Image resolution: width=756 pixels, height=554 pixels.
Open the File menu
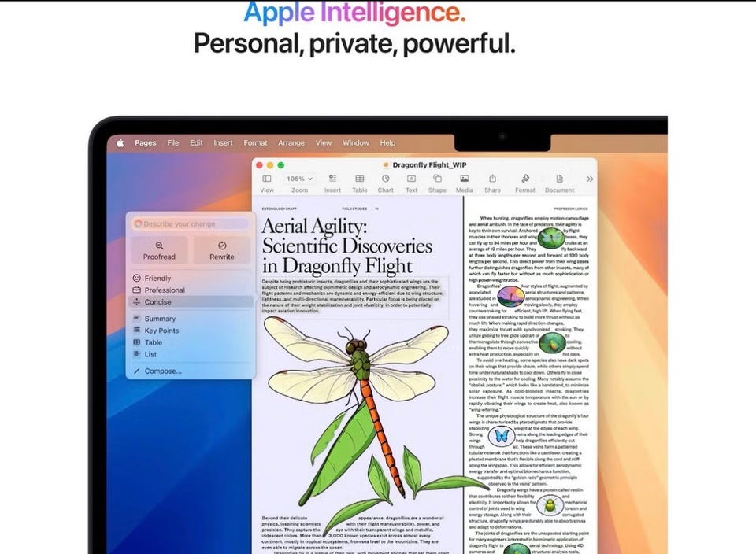(x=173, y=142)
